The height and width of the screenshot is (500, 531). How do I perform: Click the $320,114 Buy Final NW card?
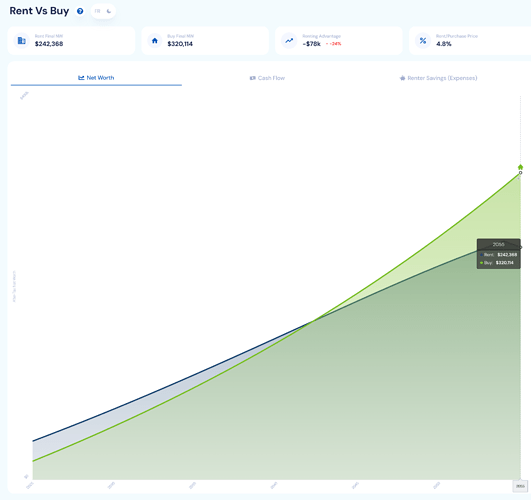pyautogui.click(x=205, y=41)
